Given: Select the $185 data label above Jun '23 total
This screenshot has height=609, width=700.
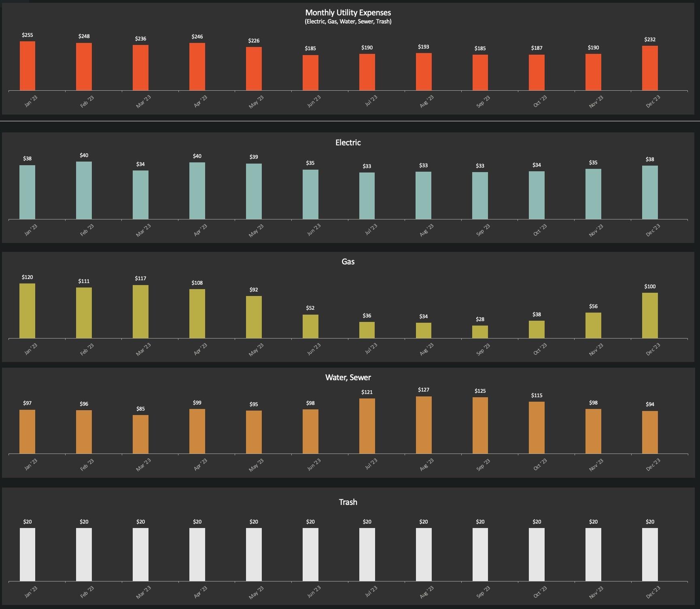Looking at the screenshot, I should [x=310, y=48].
